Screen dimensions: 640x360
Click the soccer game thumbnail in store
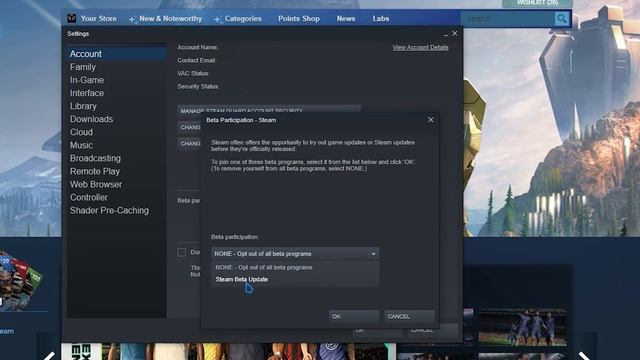pos(522,327)
